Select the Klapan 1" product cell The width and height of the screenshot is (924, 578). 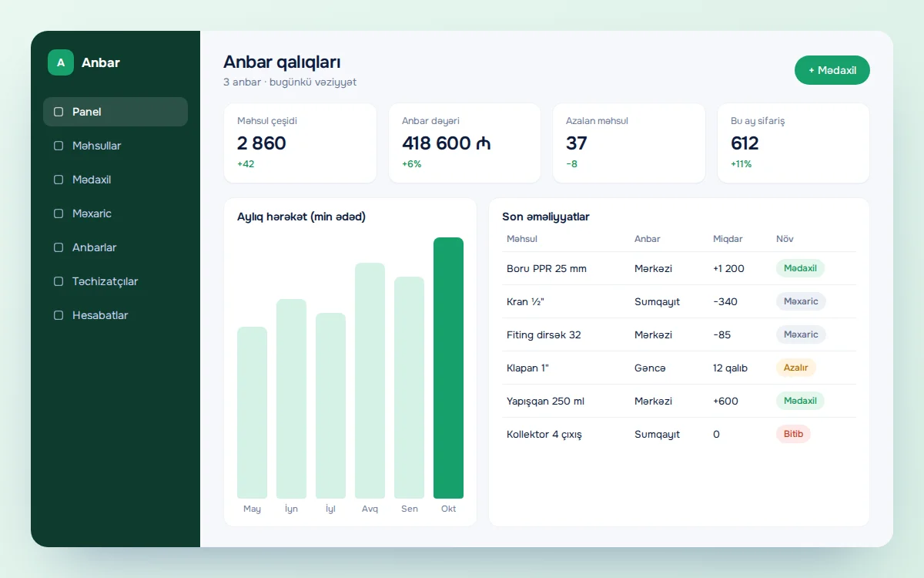[x=527, y=368]
